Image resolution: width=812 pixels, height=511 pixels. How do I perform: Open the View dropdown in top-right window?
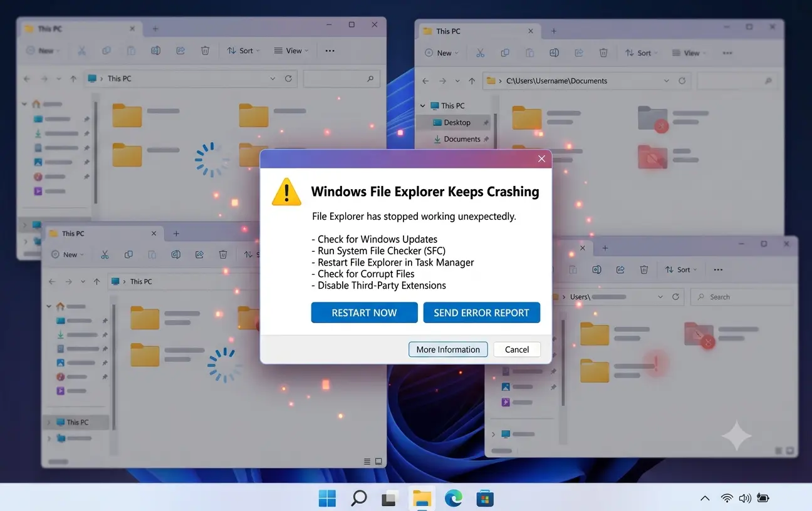tap(689, 53)
